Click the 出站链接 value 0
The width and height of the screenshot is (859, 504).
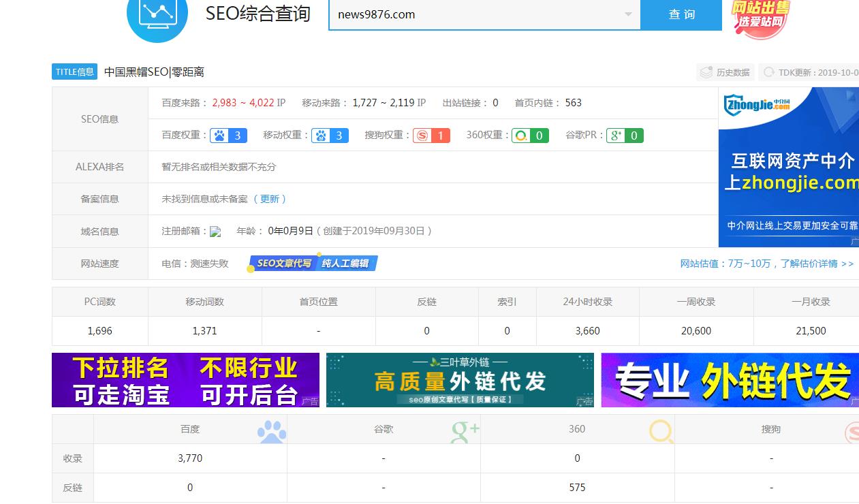(x=495, y=103)
